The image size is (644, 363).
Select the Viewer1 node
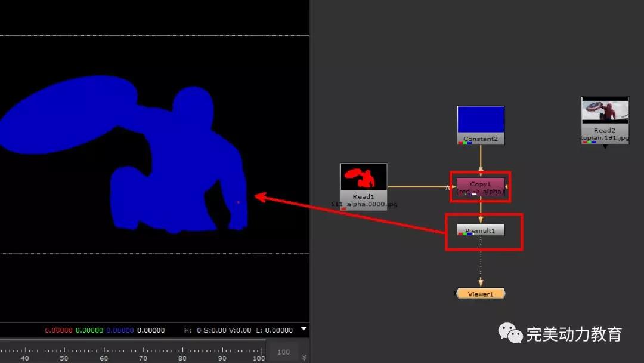click(x=481, y=294)
